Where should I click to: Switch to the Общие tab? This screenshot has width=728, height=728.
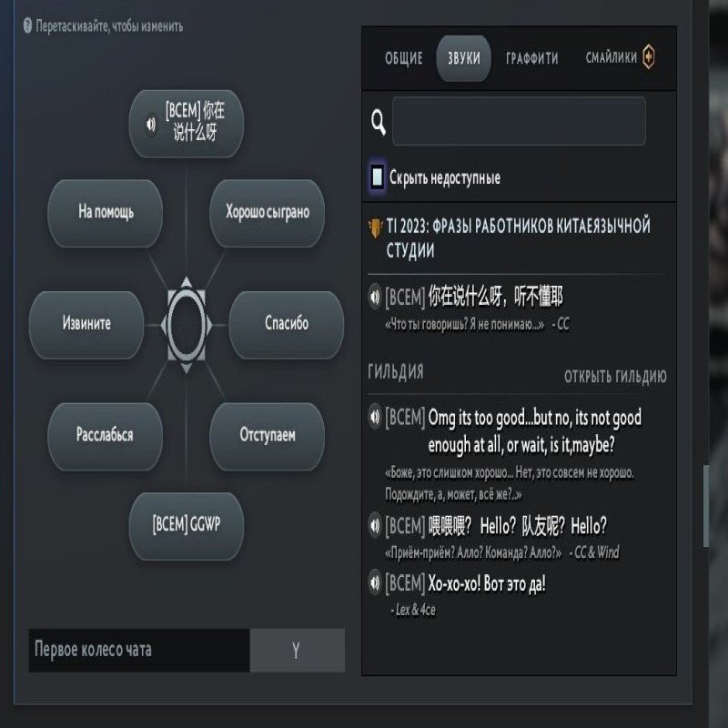403,58
